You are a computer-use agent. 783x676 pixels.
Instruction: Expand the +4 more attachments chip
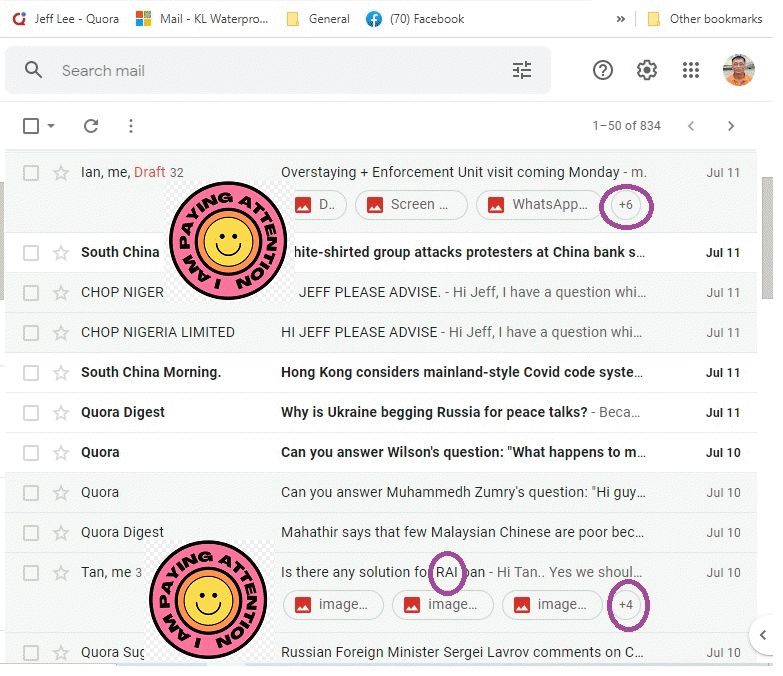626,605
